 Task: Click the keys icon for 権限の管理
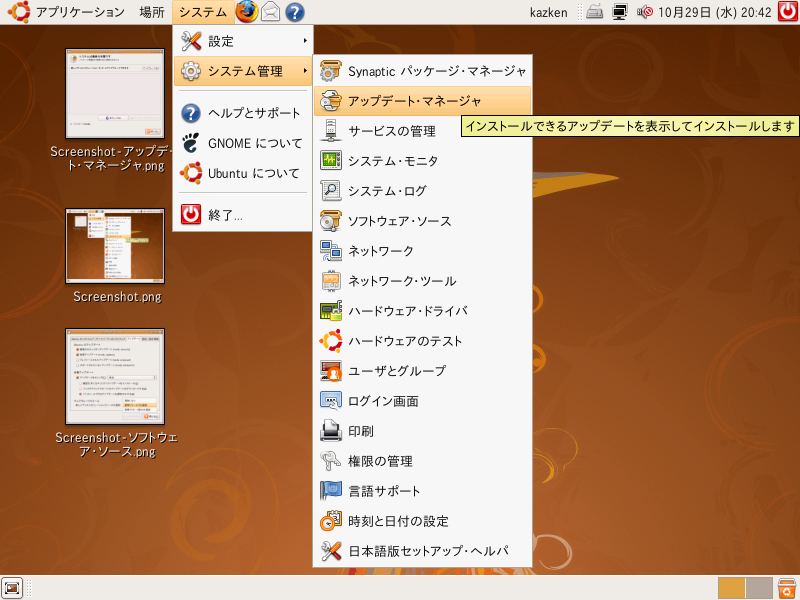[x=331, y=461]
